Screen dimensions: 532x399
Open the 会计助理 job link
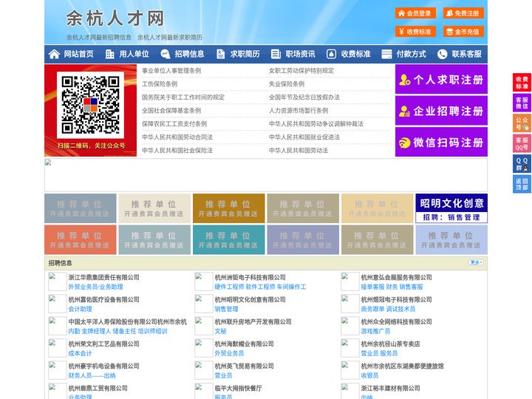coord(80,309)
